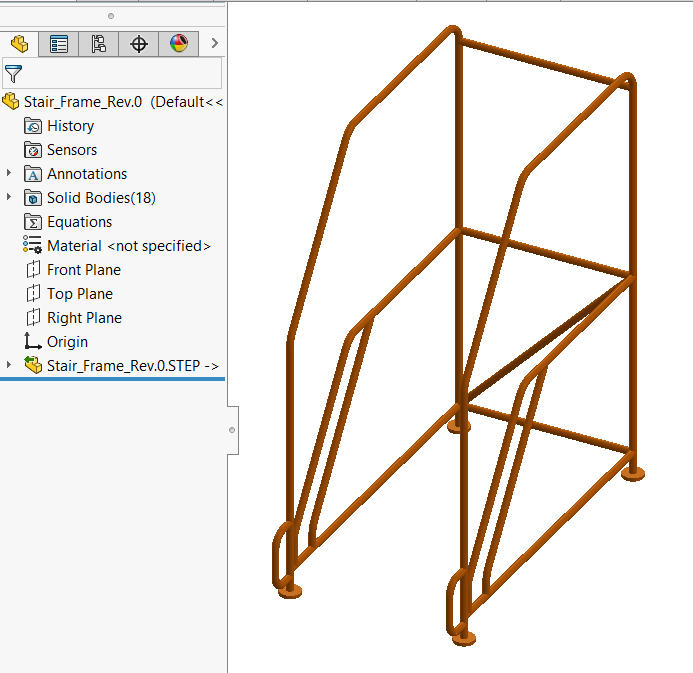This screenshot has width=693, height=673.
Task: Show more manager tabs with right chevron
Action: click(x=215, y=43)
